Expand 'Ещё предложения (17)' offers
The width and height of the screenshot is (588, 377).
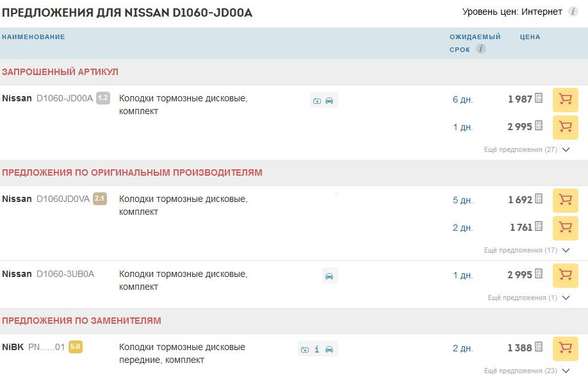point(527,250)
